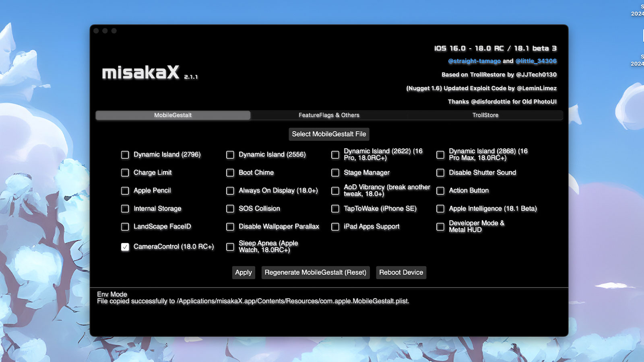The height and width of the screenshot is (362, 644).
Task: Open the @straight-tamago link
Action: (x=475, y=61)
